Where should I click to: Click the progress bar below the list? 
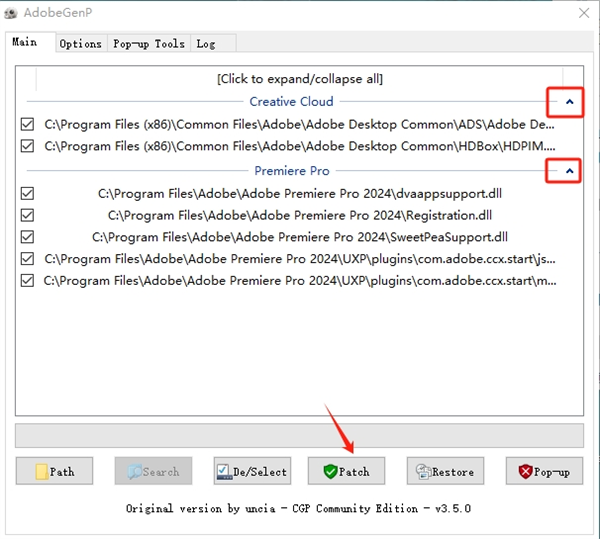pos(300,435)
